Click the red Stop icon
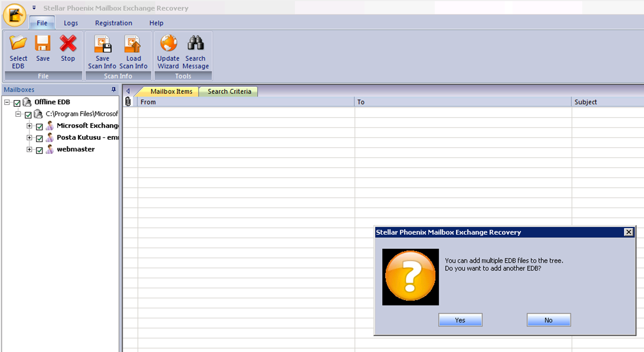The height and width of the screenshot is (352, 644). pos(68,42)
